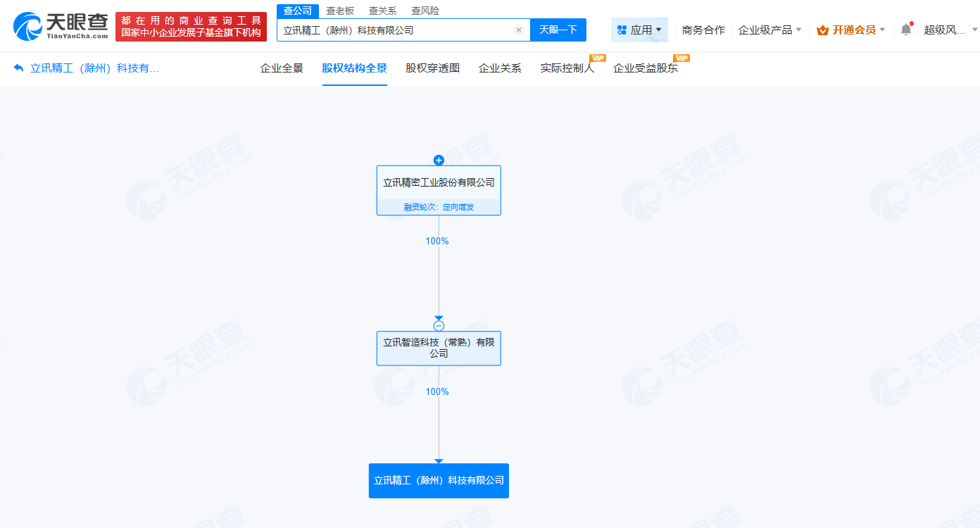Collapse 立讯智造科技（常熟）有限公司 via minus icon

click(x=439, y=325)
